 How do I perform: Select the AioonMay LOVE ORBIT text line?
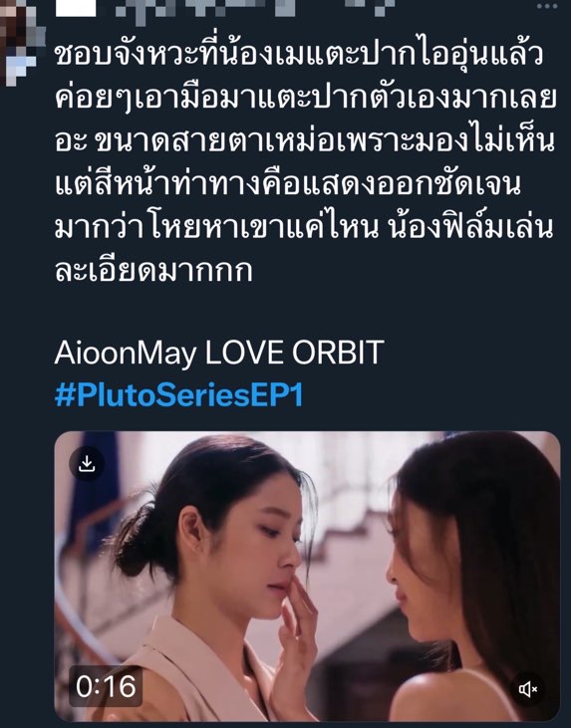click(x=219, y=353)
